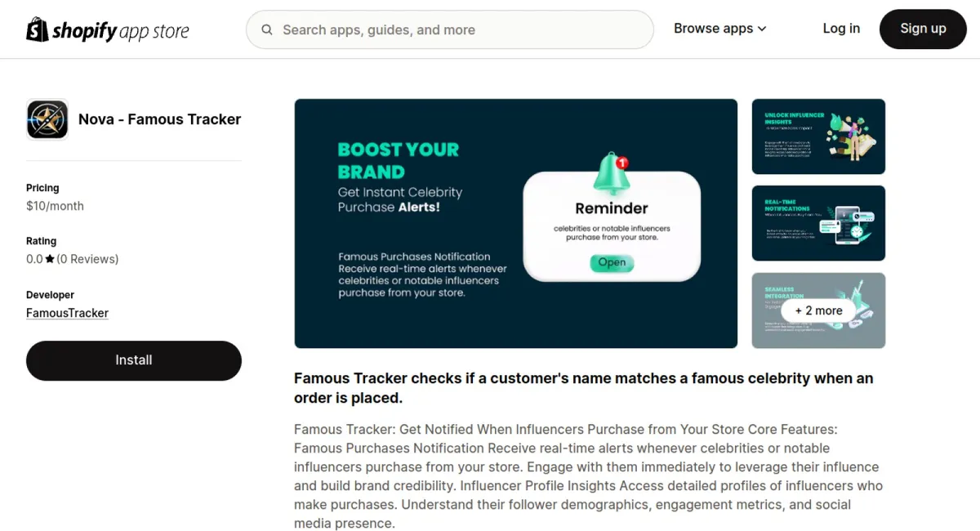
Task: Open the Unlock Influencer Insights thumbnail
Action: coord(818,136)
